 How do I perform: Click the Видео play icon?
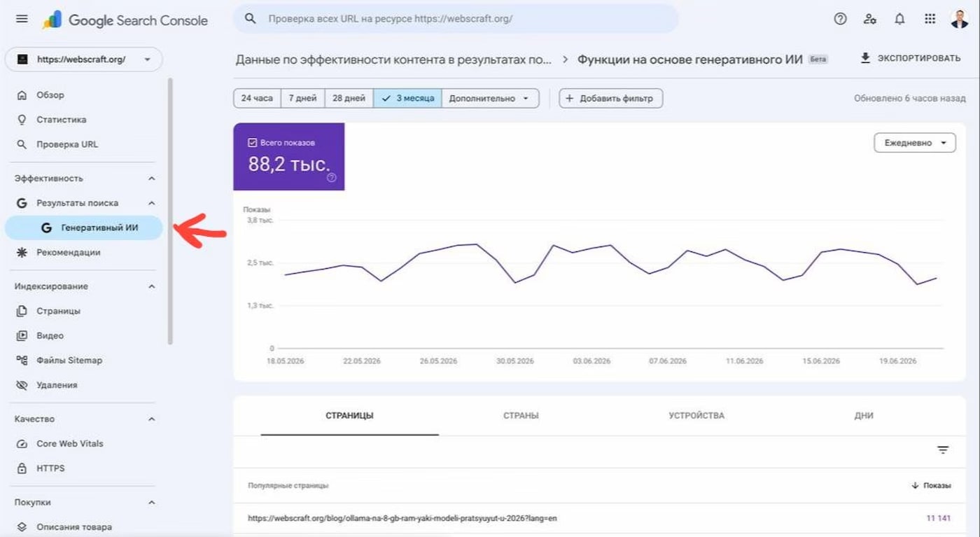pos(22,335)
